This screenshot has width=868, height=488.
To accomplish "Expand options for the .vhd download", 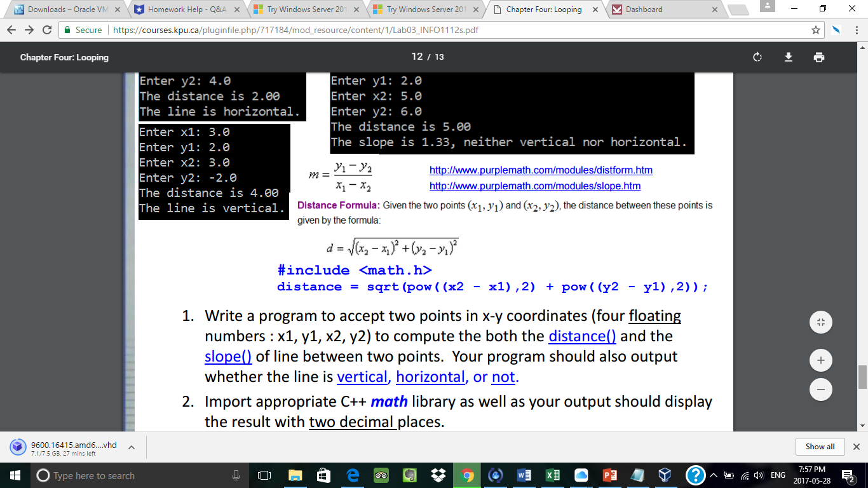I will [x=132, y=447].
